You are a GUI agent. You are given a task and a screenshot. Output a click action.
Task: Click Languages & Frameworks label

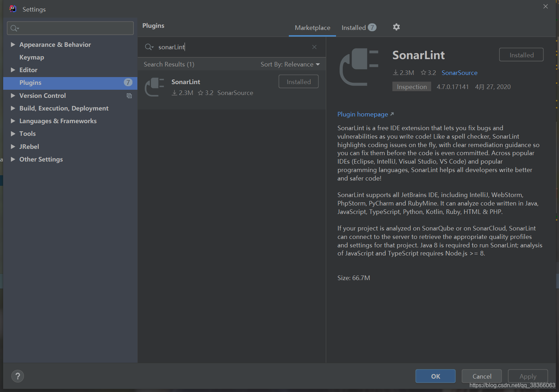pyautogui.click(x=58, y=121)
